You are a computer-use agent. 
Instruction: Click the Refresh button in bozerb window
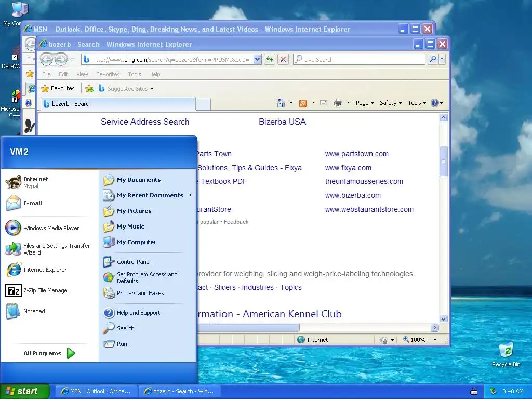[270, 59]
